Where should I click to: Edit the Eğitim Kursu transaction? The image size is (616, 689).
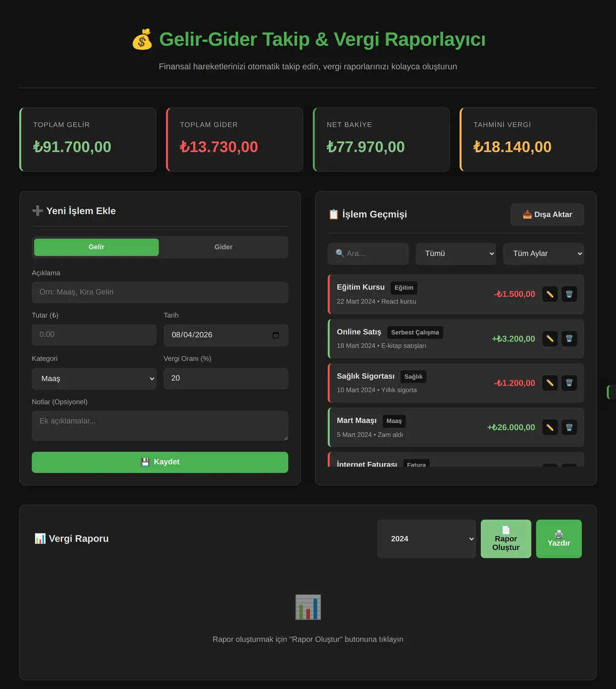(550, 294)
